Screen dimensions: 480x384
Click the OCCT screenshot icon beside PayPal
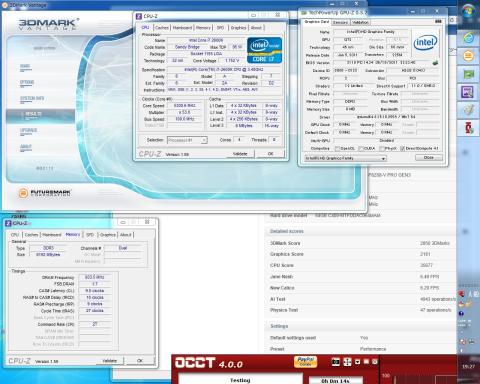(x=336, y=362)
